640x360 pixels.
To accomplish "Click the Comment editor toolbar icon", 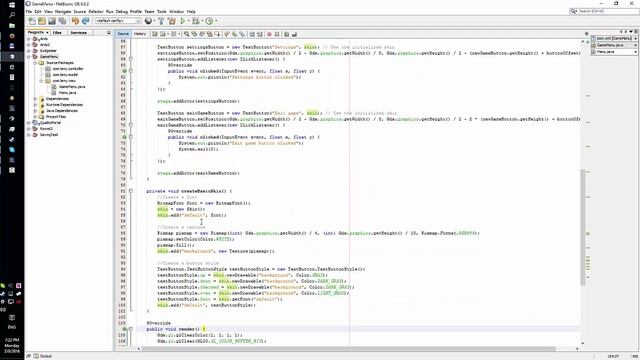I will point(287,34).
